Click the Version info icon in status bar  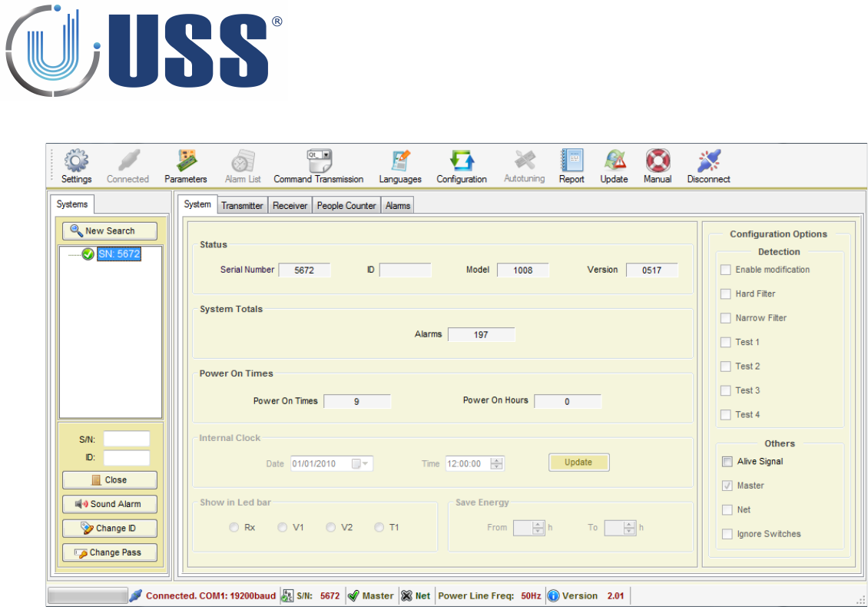553,596
